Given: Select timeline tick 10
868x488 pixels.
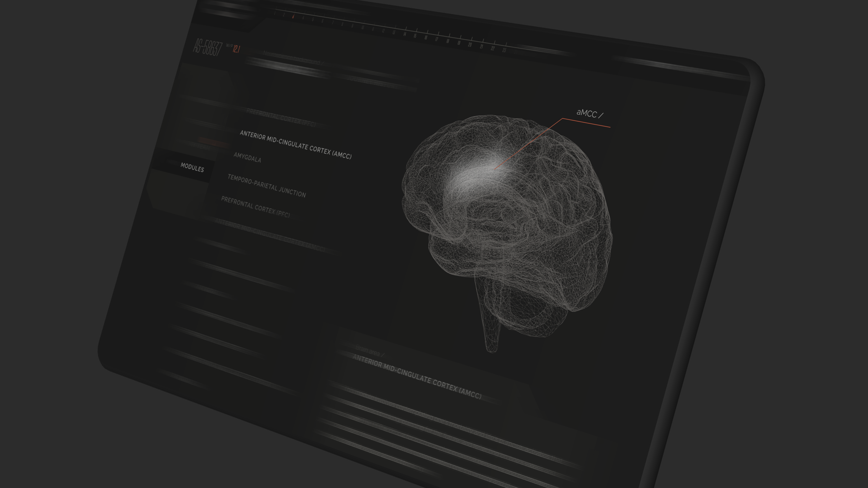Looking at the screenshot, I should point(363,27).
